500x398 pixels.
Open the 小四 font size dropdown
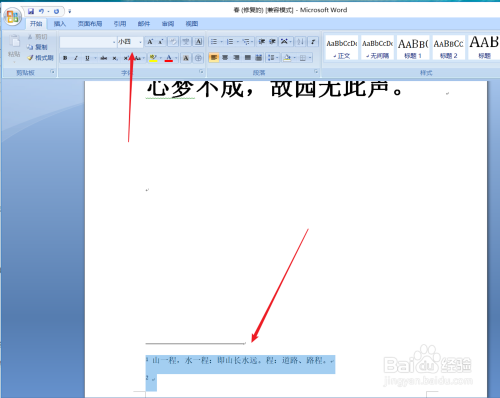click(140, 42)
